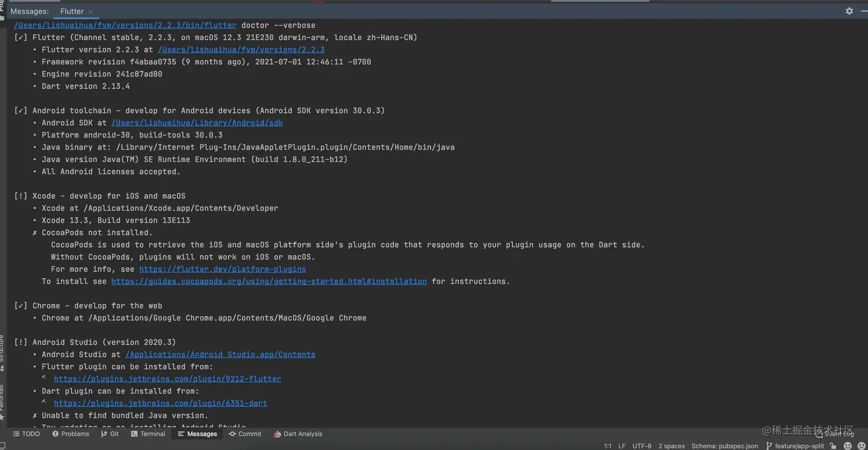
Task: Open the Favorites side tool window
Action: (x=2, y=402)
